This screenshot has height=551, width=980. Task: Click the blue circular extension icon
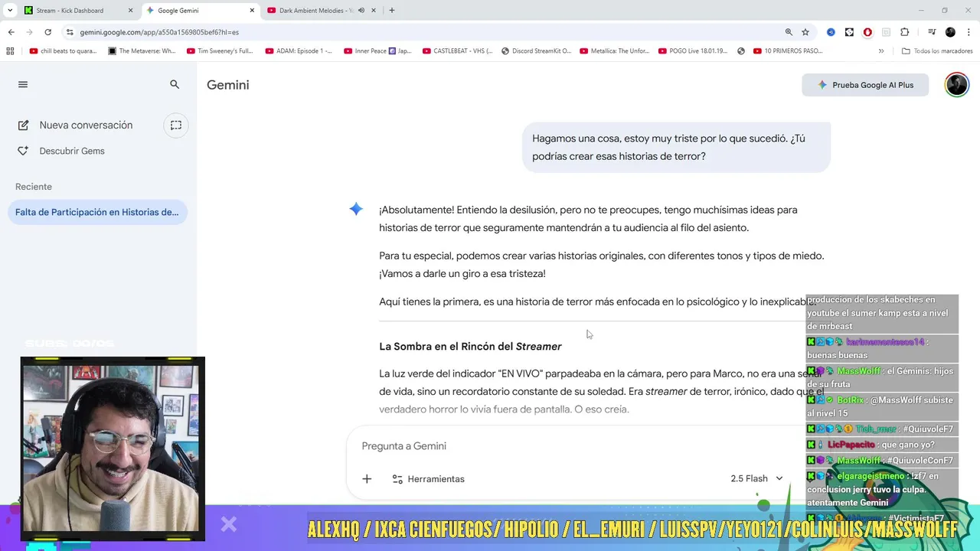coord(831,32)
